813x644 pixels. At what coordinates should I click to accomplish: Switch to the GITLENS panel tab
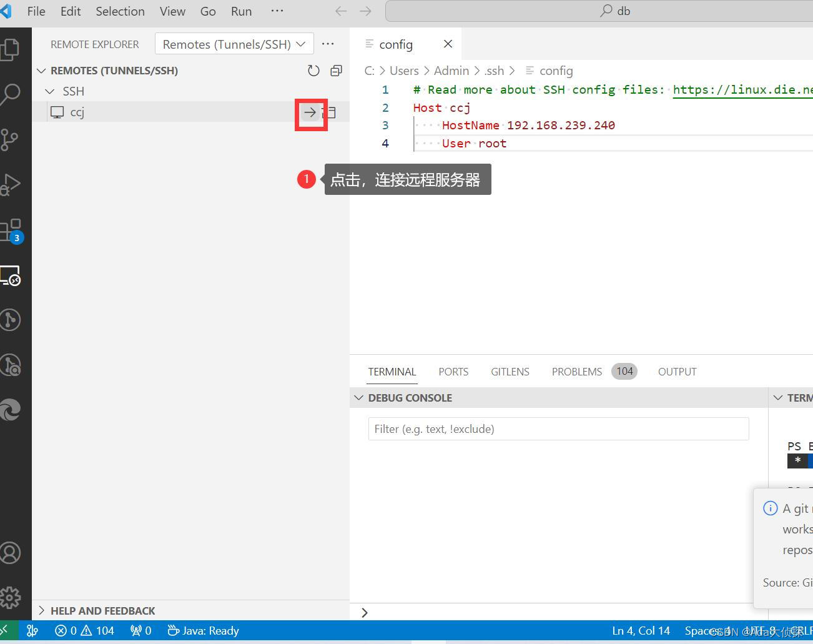tap(510, 372)
